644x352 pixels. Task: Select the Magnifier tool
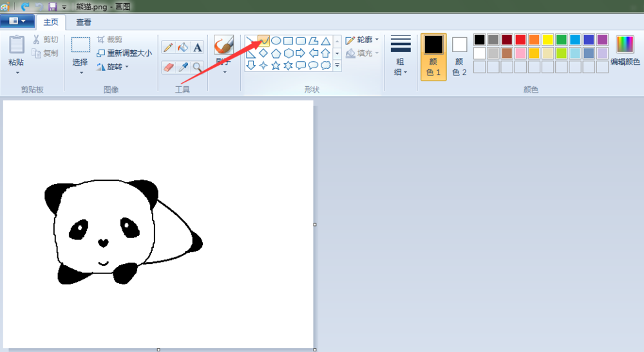click(x=198, y=67)
